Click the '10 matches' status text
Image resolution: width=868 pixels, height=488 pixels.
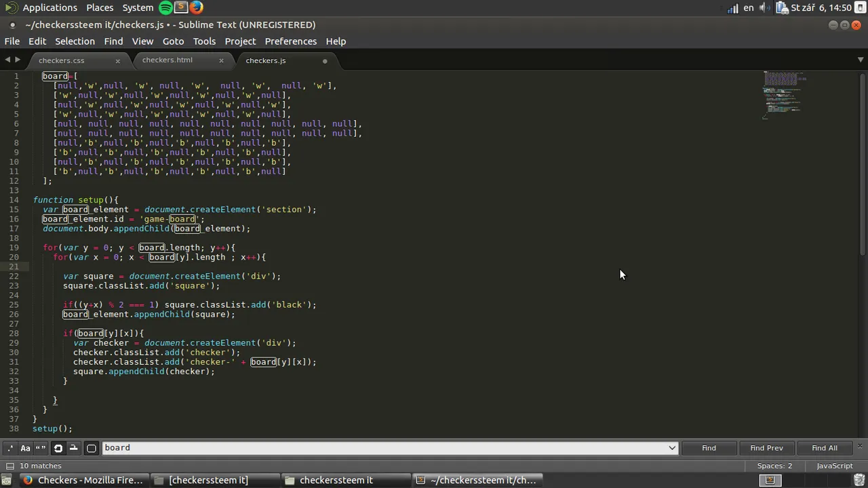[x=41, y=466]
